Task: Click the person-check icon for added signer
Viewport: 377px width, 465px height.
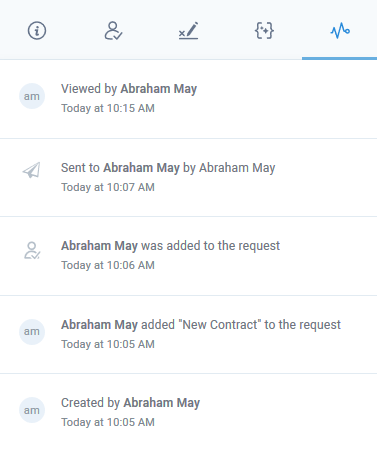Action: pyautogui.click(x=32, y=250)
